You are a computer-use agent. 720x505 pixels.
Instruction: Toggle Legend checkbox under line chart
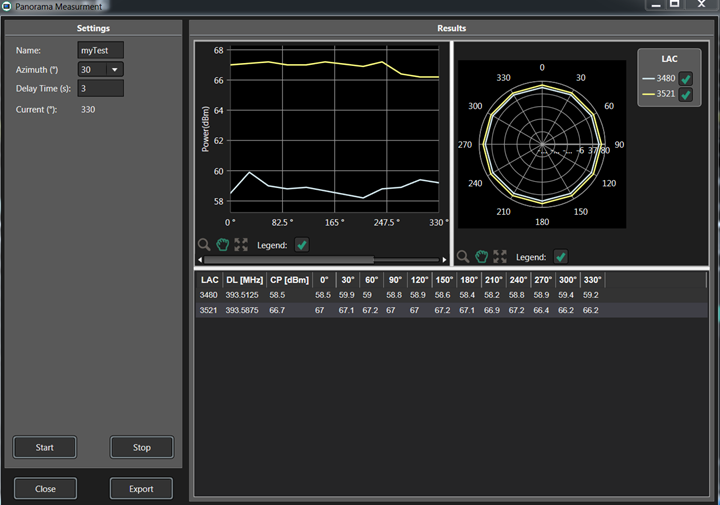[302, 245]
